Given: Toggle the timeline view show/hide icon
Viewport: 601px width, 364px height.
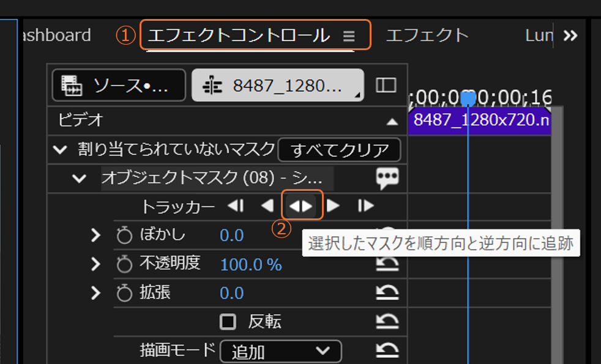Looking at the screenshot, I should point(386,85).
